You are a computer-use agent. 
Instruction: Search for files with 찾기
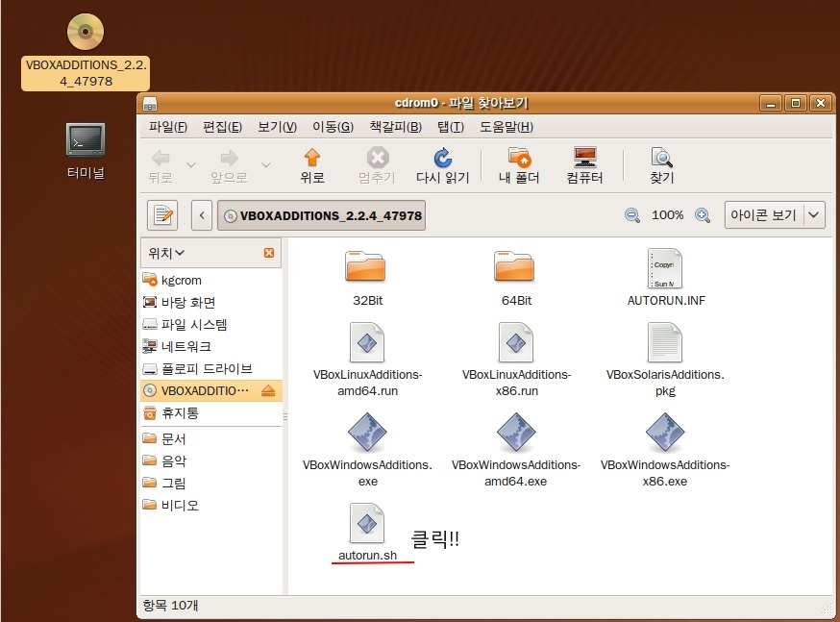coord(661,166)
